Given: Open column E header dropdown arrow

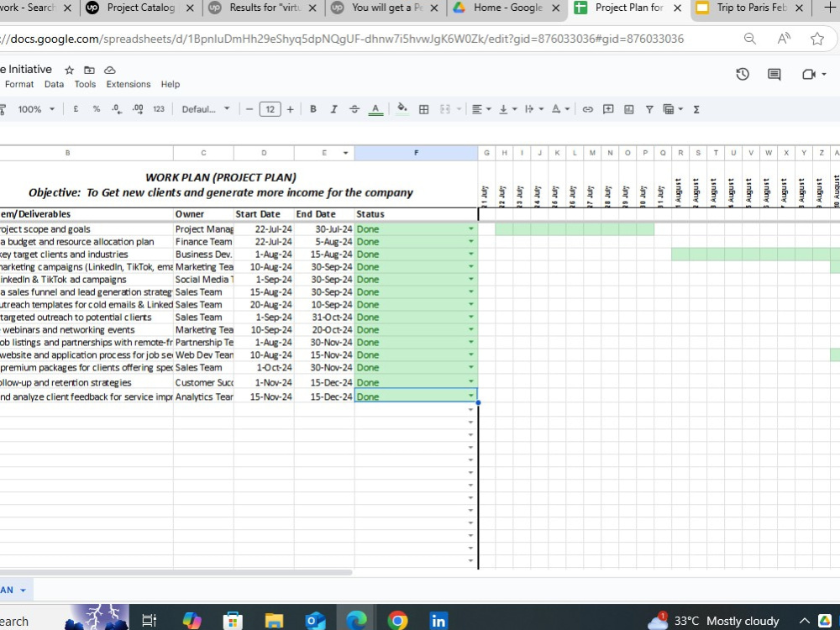Looking at the screenshot, I should pyautogui.click(x=345, y=153).
